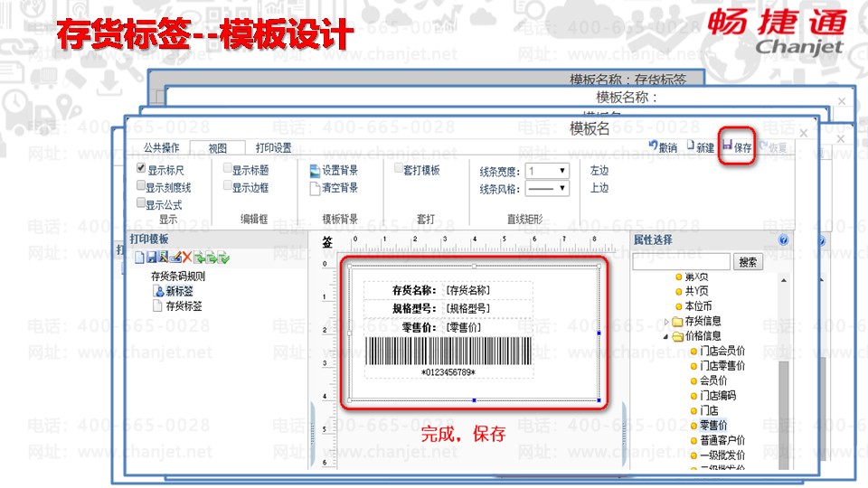Toggle the 套打模板 checkbox
Image resolution: width=868 pixels, height=488 pixels.
[399, 168]
